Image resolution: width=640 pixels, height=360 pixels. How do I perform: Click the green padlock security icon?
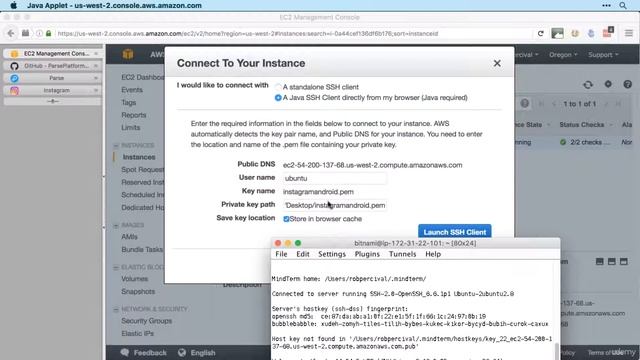(49, 33)
